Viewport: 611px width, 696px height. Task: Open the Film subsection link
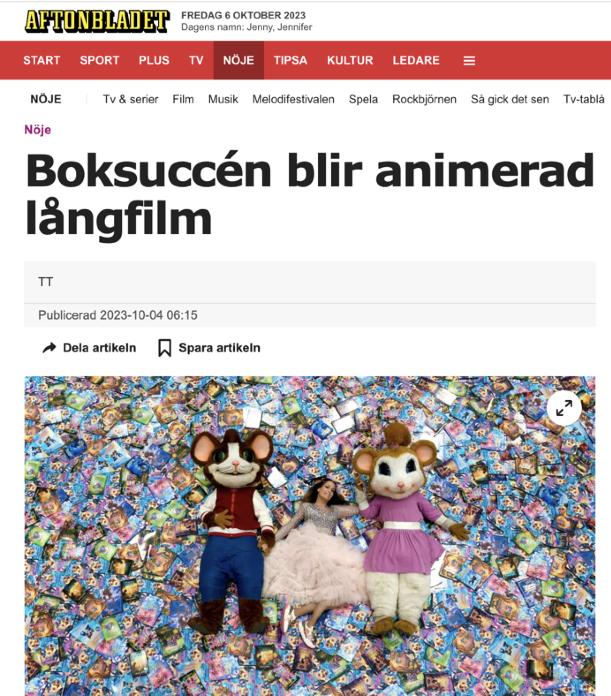click(x=183, y=99)
